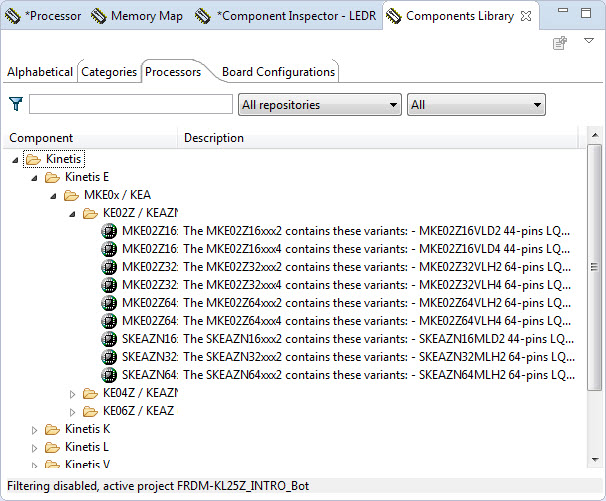Click the Kinetis K folder icon

tap(52, 429)
